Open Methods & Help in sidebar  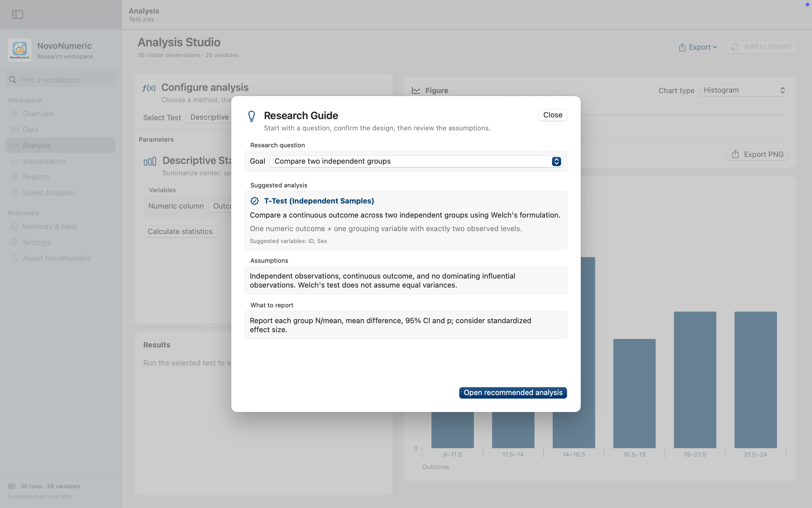[x=61, y=227]
